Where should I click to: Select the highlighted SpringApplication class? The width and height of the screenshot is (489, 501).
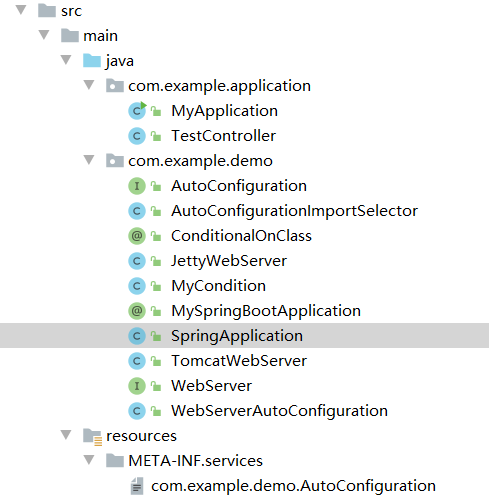[x=244, y=336]
